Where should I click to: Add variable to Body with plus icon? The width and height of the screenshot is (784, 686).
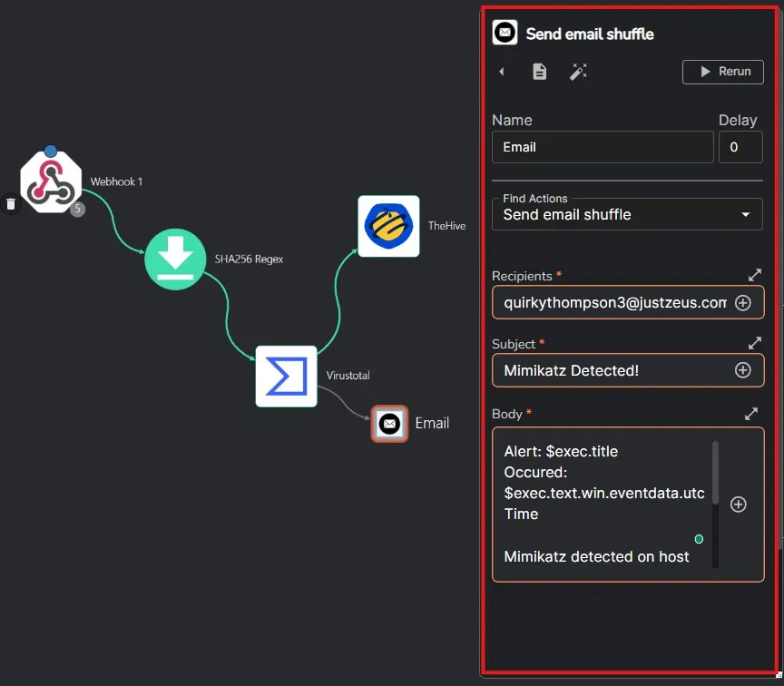coord(739,505)
